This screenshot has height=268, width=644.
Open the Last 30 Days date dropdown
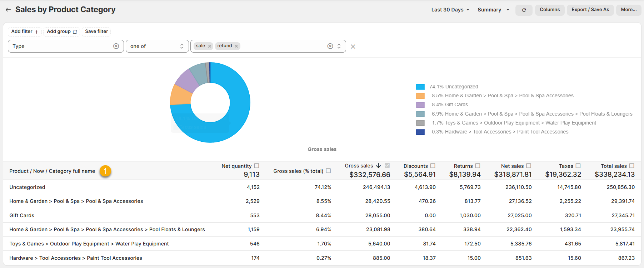[450, 10]
